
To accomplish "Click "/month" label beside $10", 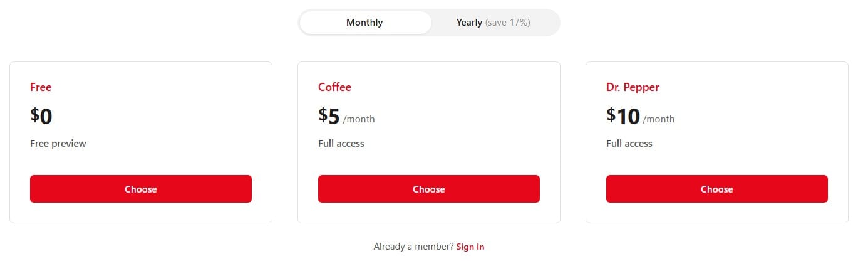I will point(659,119).
